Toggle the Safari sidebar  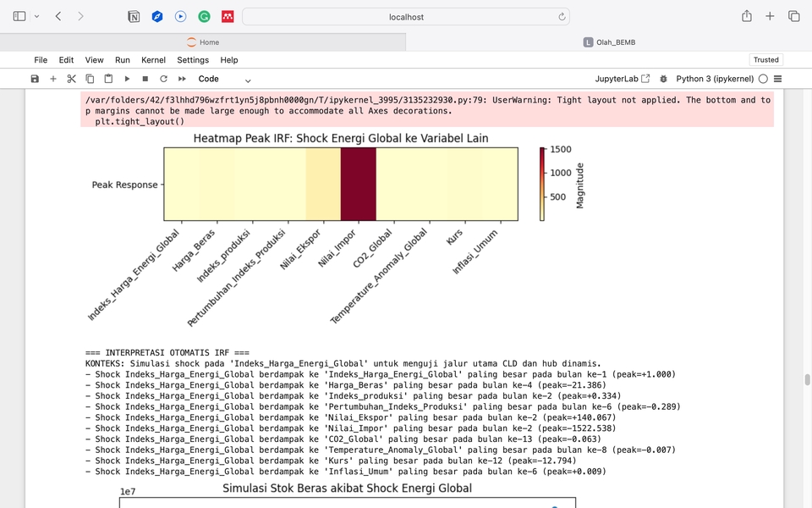pos(19,16)
